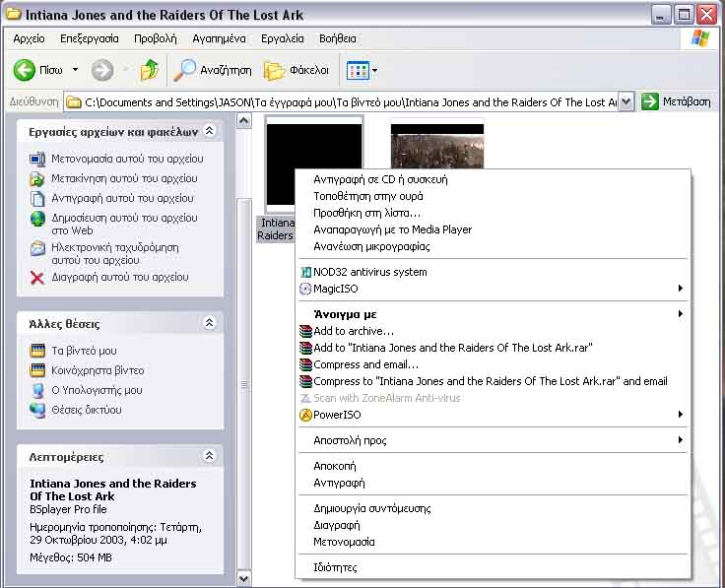Click Διαγραφή αυτού του αρχείου link

coord(120,277)
